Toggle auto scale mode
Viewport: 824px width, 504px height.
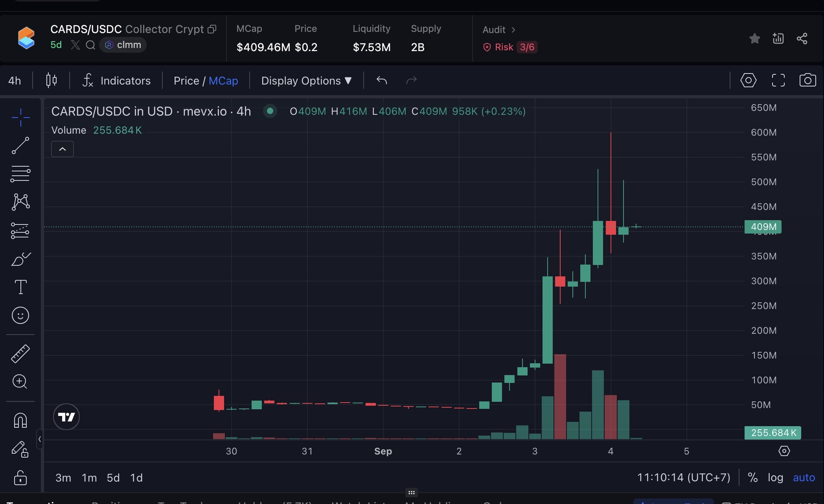pyautogui.click(x=804, y=477)
